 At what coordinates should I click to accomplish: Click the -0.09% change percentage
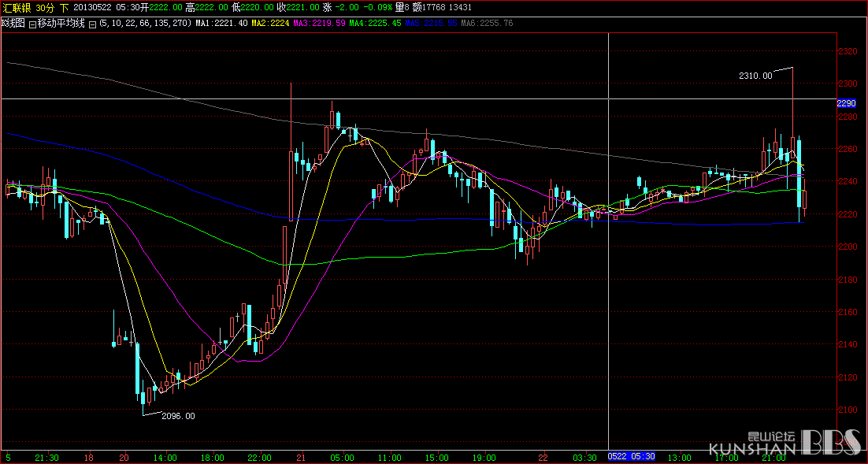point(378,8)
